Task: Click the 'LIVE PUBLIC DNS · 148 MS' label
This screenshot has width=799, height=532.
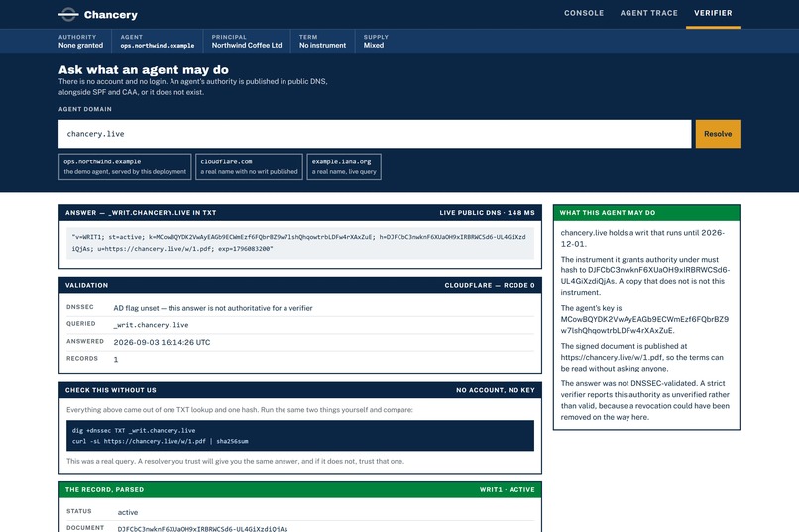Action: point(487,213)
